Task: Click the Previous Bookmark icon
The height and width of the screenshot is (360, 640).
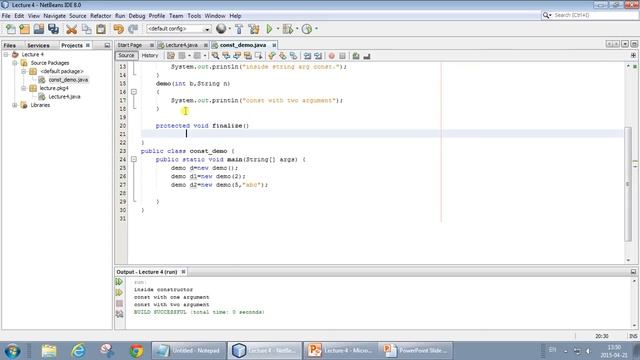Action: (x=272, y=56)
